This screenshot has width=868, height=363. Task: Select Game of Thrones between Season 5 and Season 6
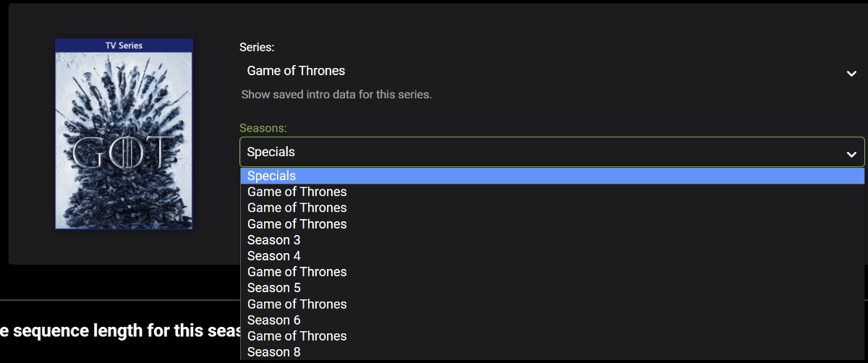point(297,304)
